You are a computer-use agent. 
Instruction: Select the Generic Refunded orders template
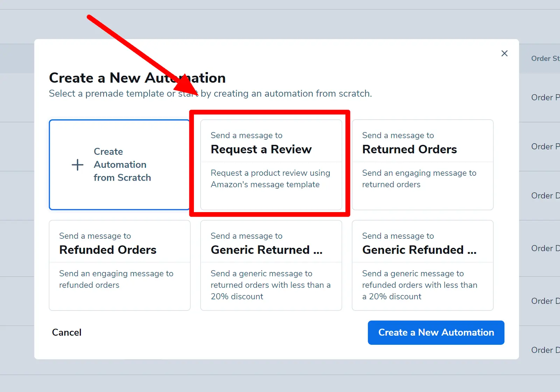[x=422, y=265]
